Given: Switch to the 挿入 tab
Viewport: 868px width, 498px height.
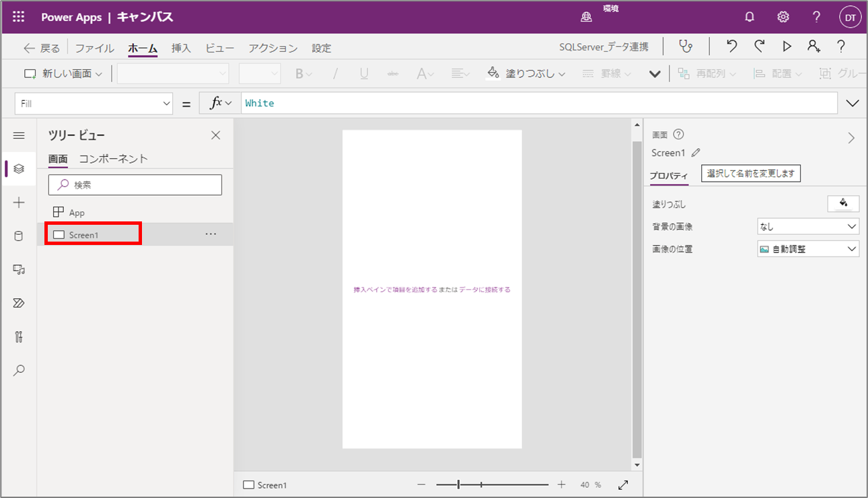Looking at the screenshot, I should pyautogui.click(x=181, y=48).
